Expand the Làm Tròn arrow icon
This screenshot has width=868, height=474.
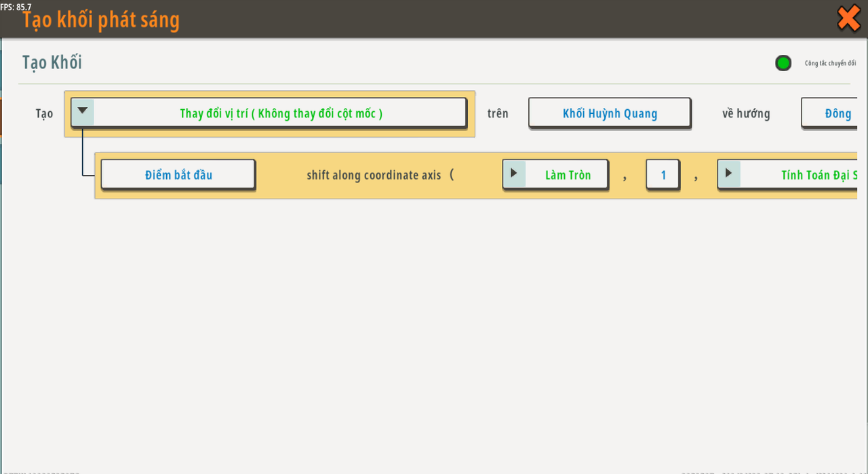(x=514, y=174)
